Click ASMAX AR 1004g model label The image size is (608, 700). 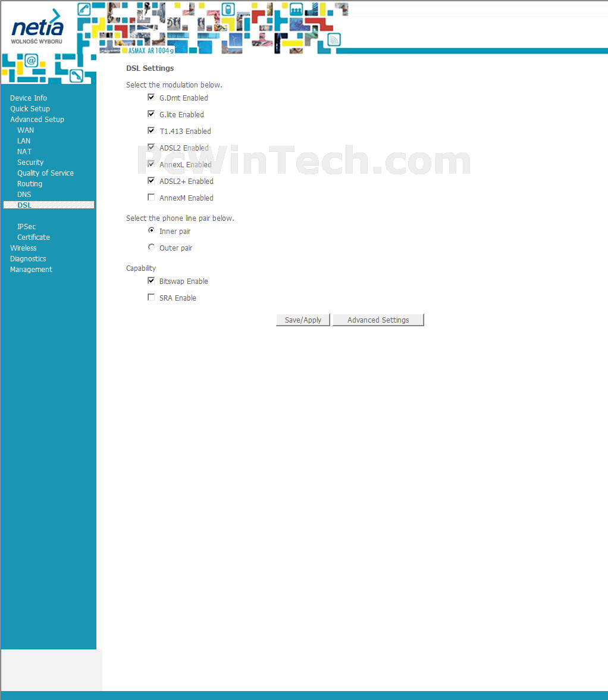(x=151, y=51)
